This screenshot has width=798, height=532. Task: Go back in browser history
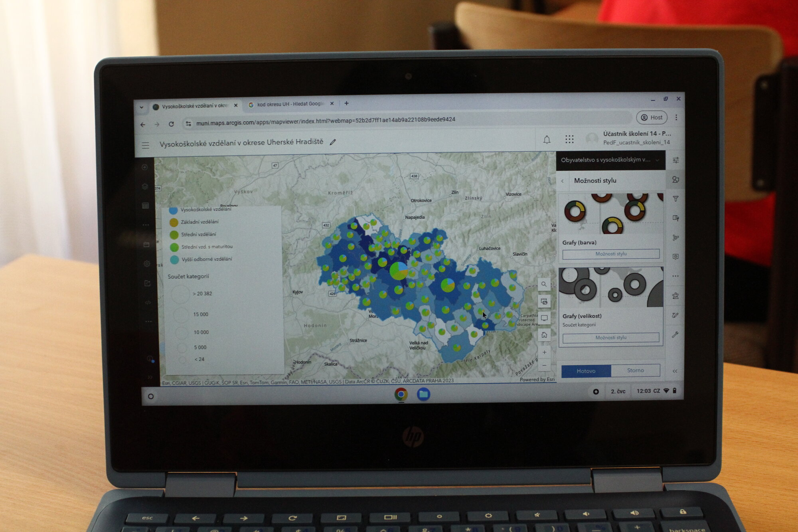143,125
